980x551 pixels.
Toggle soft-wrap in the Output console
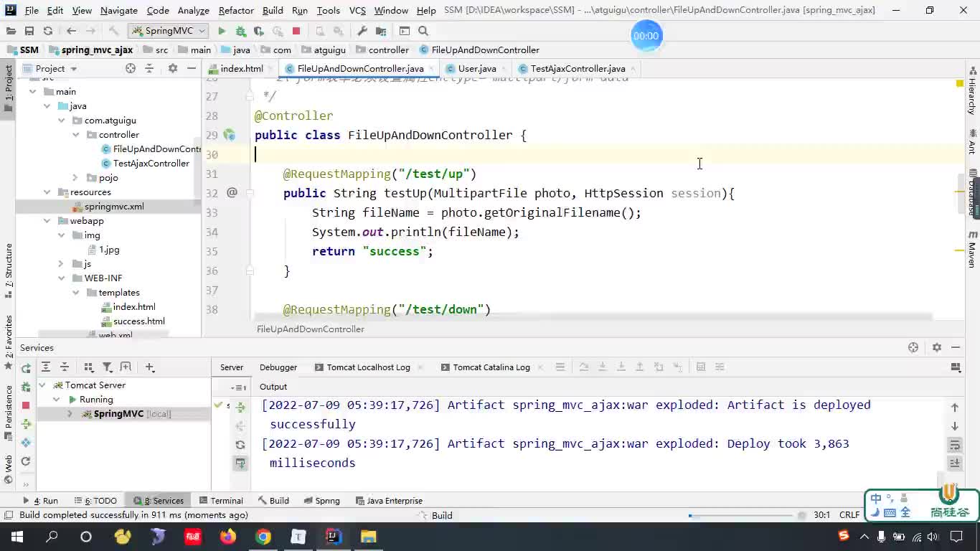click(955, 445)
